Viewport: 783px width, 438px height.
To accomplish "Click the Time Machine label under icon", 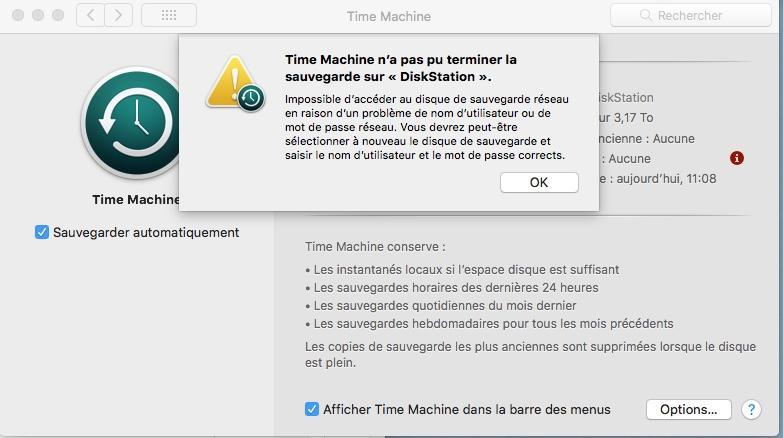I will (135, 199).
